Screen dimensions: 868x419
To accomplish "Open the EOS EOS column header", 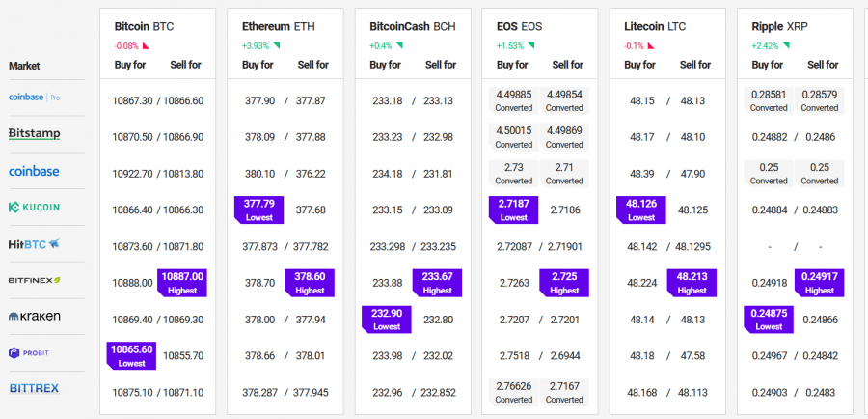I will click(519, 26).
